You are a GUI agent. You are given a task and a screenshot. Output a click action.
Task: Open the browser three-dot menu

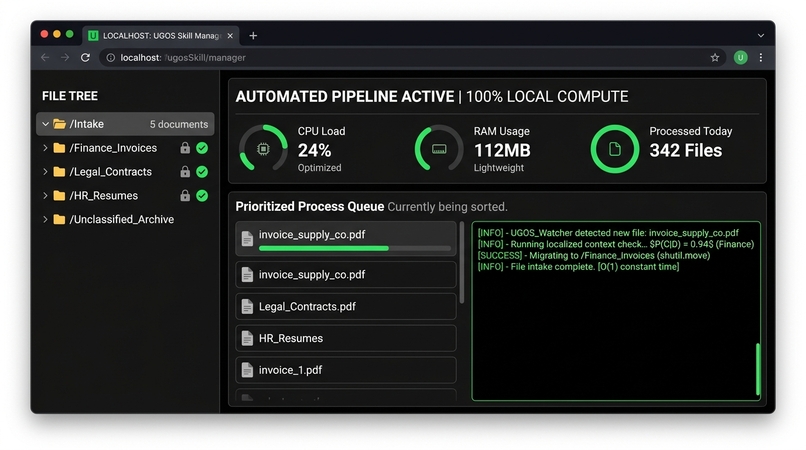coord(761,58)
